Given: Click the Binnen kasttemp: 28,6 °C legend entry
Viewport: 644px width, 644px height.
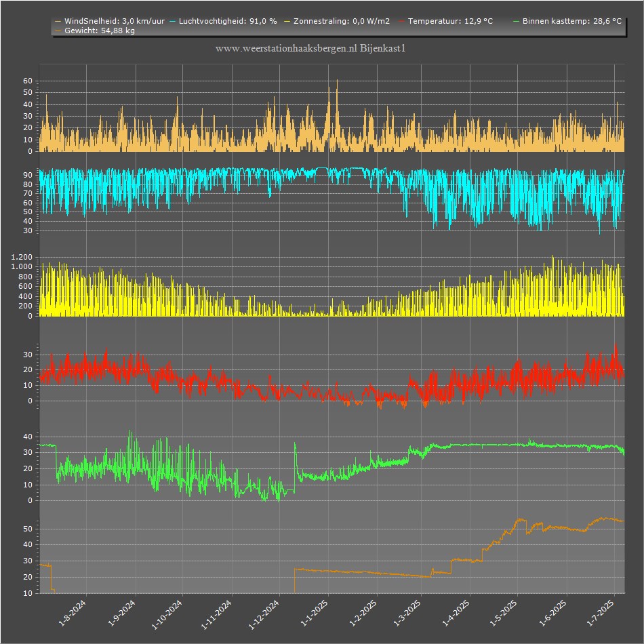Looking at the screenshot, I should [x=567, y=21].
